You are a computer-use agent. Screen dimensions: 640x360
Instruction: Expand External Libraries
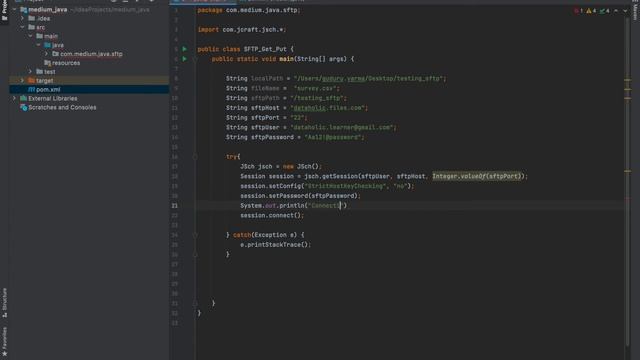click(15, 98)
